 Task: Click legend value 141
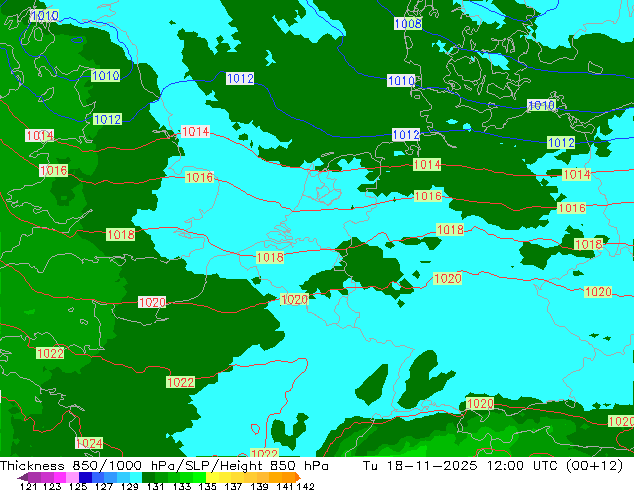point(285,486)
